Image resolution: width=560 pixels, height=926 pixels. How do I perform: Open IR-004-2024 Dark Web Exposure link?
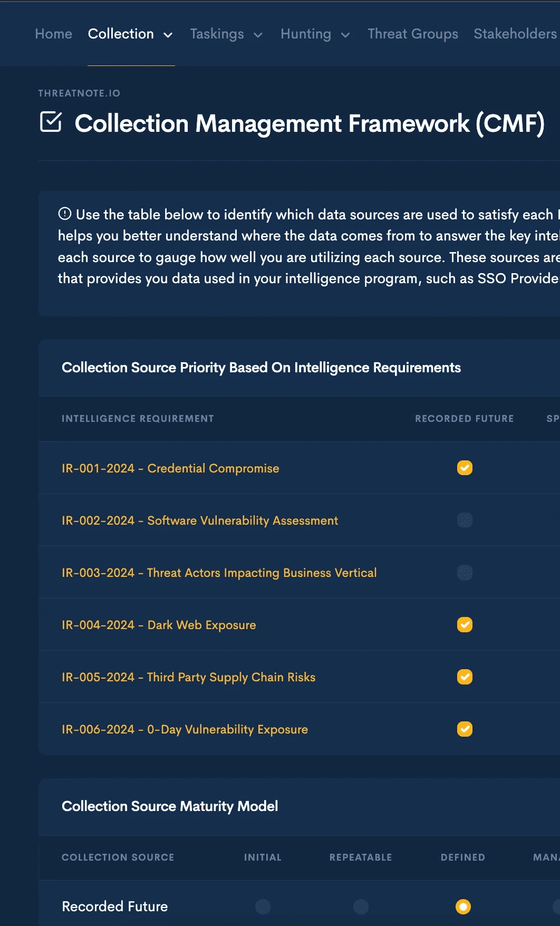point(159,625)
